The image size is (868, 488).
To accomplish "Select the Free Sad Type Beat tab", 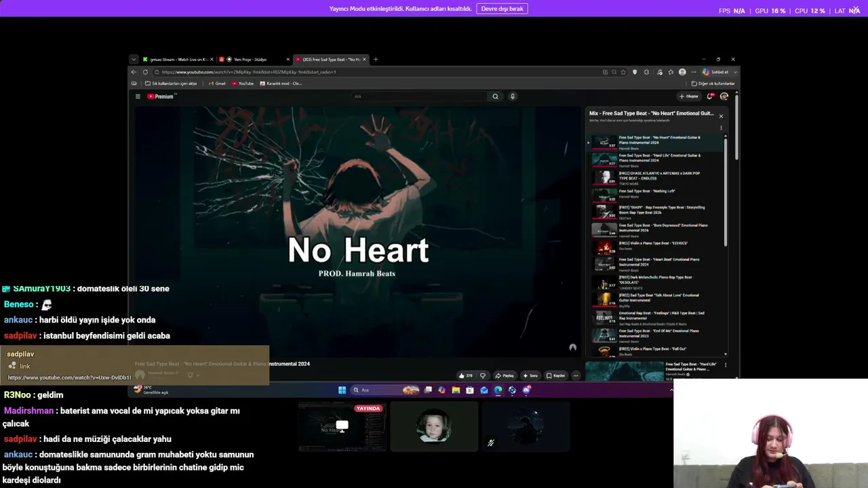I will [331, 59].
